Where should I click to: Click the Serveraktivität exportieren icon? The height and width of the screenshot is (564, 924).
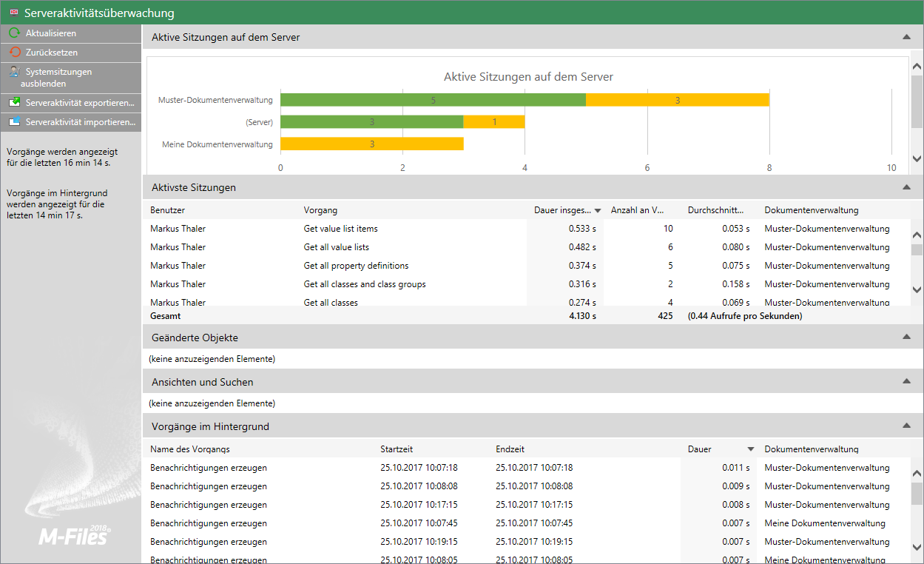(x=14, y=102)
